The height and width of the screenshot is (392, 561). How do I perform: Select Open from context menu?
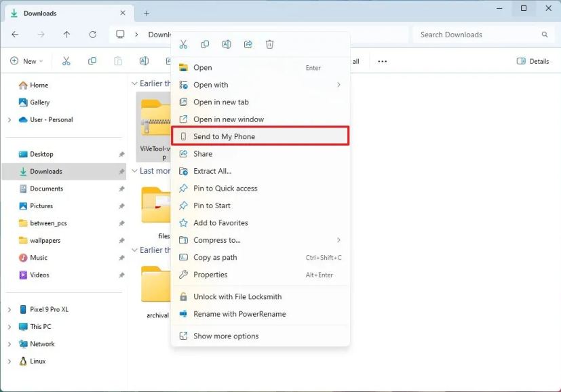click(x=260, y=68)
